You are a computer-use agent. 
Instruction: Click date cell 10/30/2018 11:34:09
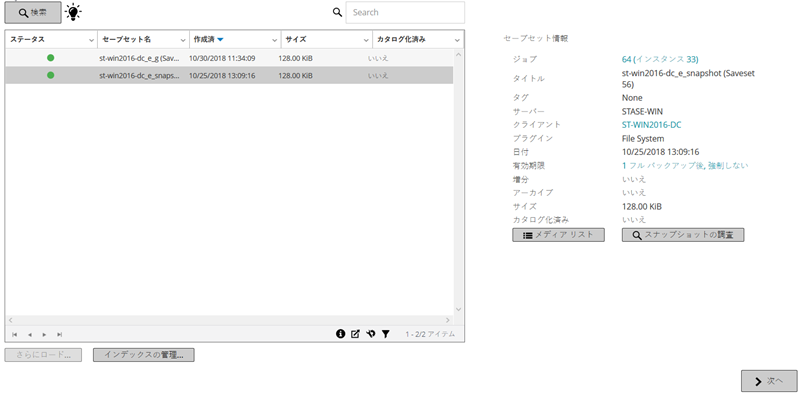222,58
